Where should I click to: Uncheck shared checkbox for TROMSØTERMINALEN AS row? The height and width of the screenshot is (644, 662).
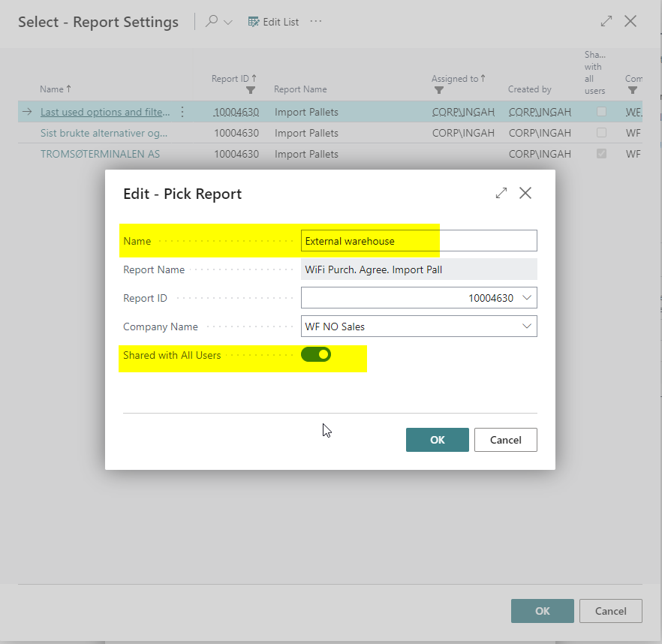click(601, 154)
